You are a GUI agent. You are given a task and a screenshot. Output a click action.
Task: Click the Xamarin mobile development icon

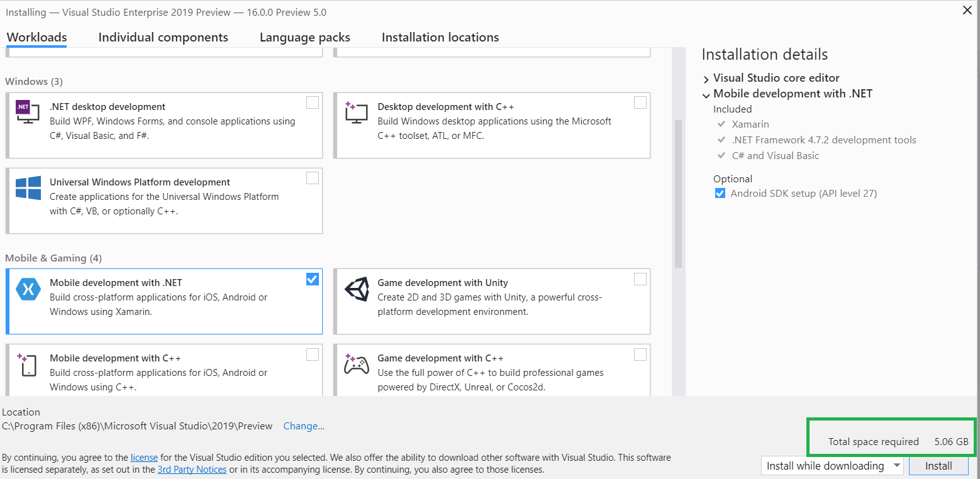coord(28,289)
